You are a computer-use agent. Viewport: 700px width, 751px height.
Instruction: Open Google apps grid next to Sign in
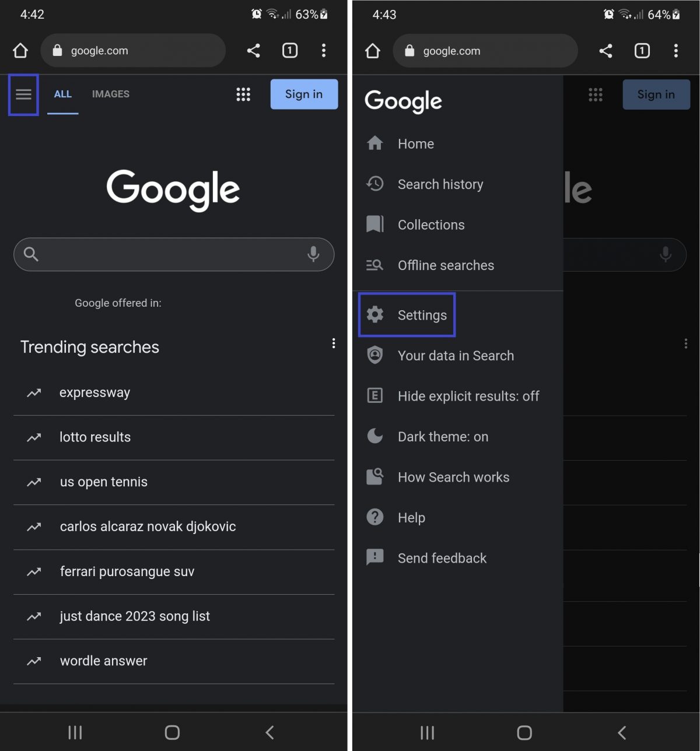pyautogui.click(x=243, y=94)
